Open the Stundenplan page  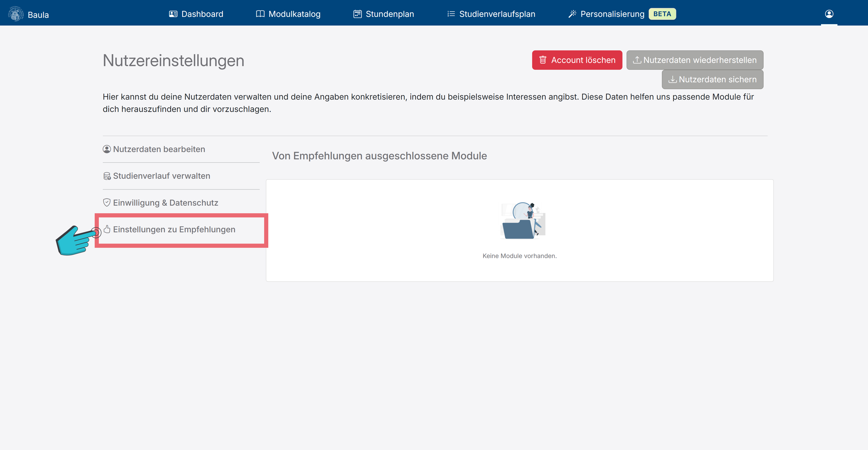coord(383,14)
